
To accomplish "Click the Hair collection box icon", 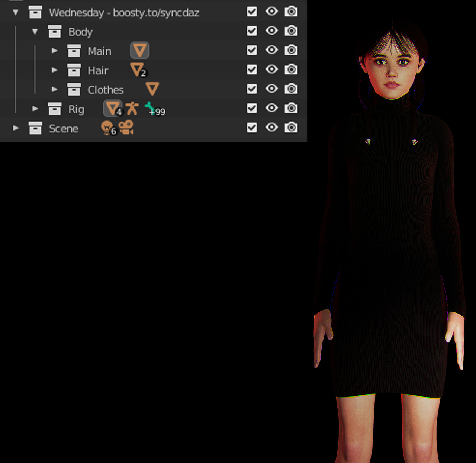I will pos(74,70).
